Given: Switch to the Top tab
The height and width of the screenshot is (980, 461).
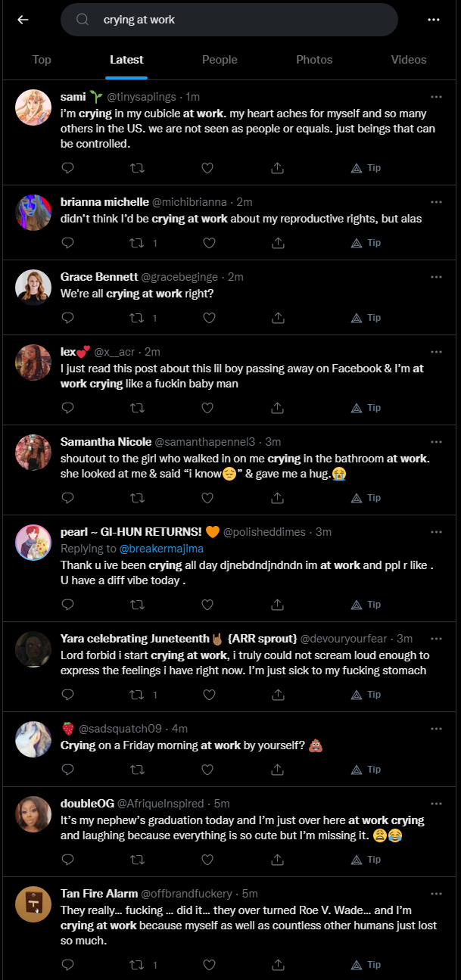Looking at the screenshot, I should coord(42,60).
